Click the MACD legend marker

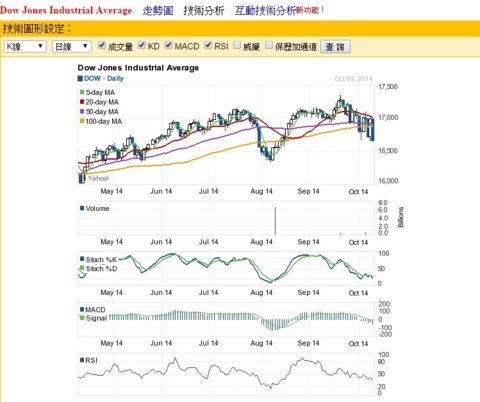pyautogui.click(x=82, y=310)
